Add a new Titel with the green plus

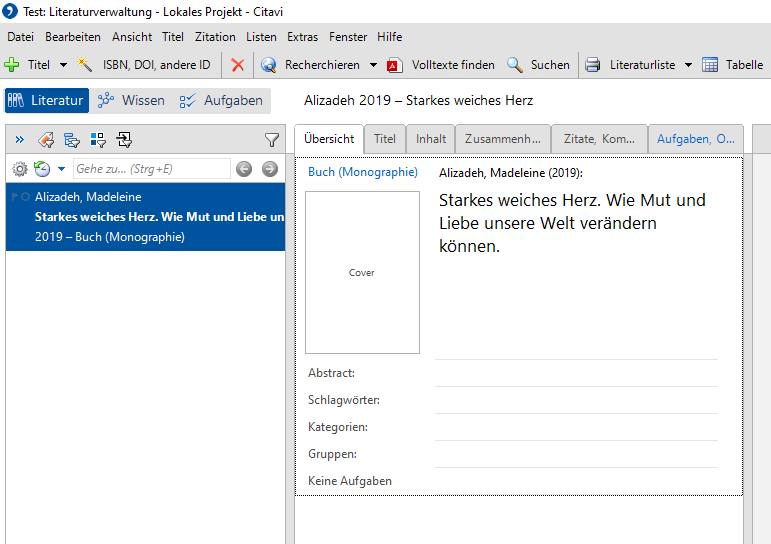coord(12,64)
